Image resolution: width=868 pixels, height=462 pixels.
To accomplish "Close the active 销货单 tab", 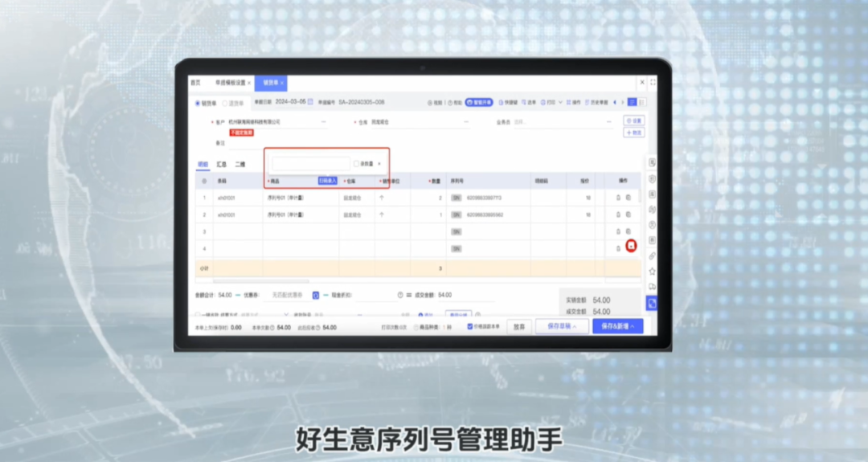I will point(282,83).
